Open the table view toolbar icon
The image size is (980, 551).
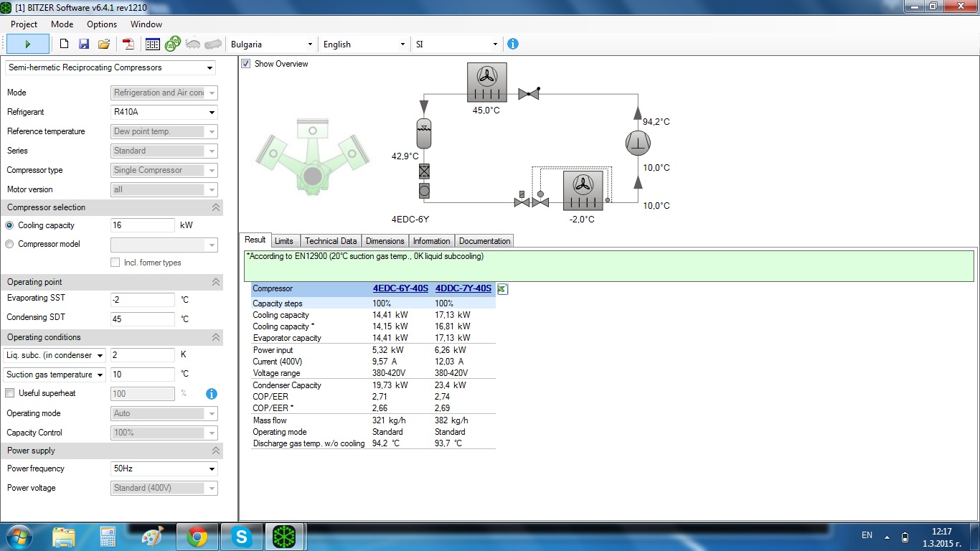click(152, 44)
